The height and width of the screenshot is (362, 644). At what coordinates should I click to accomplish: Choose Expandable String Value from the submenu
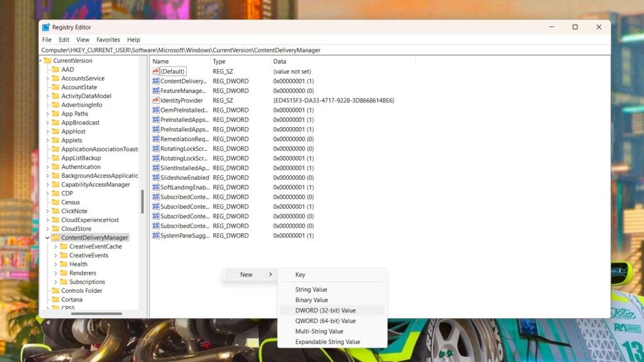click(332, 342)
